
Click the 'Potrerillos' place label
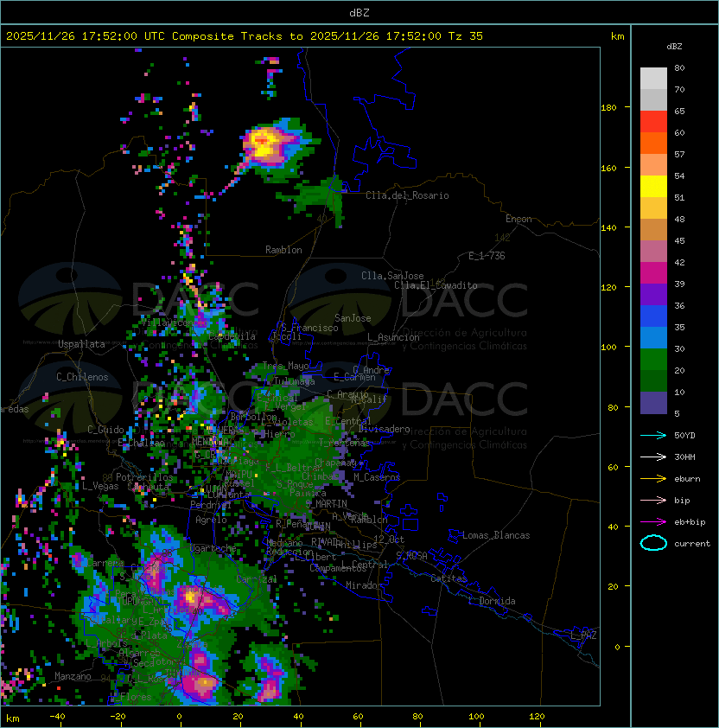(x=144, y=477)
